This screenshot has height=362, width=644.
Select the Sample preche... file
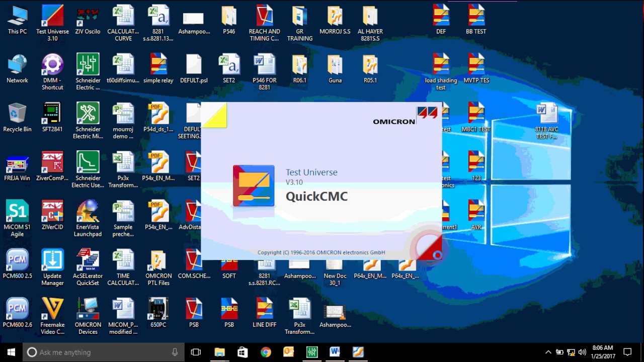pos(123,218)
